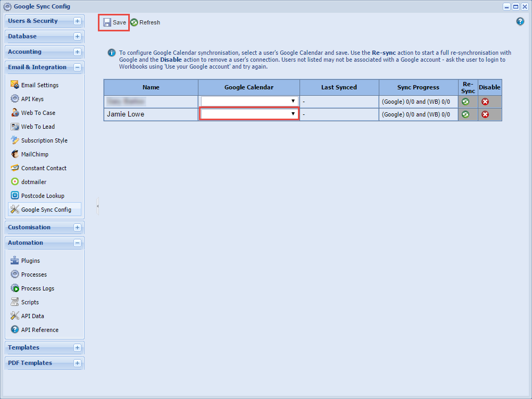This screenshot has width=532, height=399.
Task: Open Google Calendar dropdown in first row
Action: 250,101
